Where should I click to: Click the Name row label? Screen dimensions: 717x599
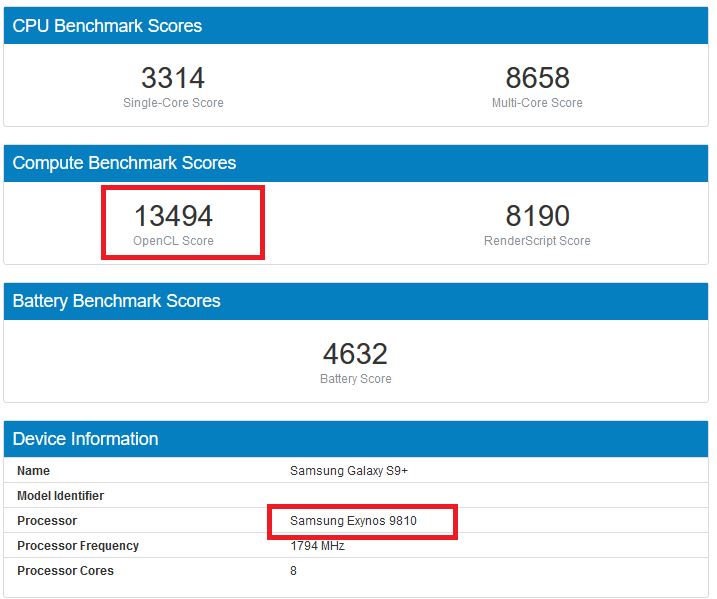click(x=33, y=471)
